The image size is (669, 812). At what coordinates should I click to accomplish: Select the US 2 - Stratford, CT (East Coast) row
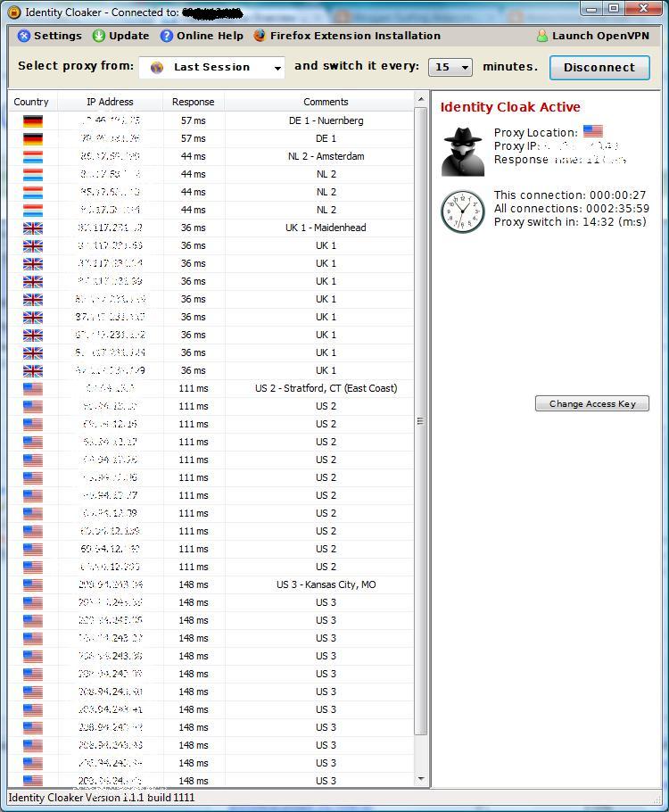pyautogui.click(x=211, y=388)
